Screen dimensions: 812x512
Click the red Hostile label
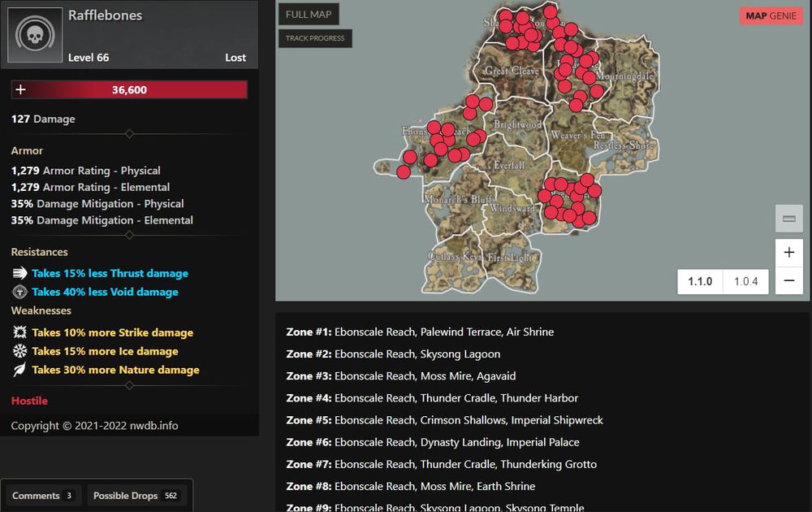pyautogui.click(x=29, y=401)
